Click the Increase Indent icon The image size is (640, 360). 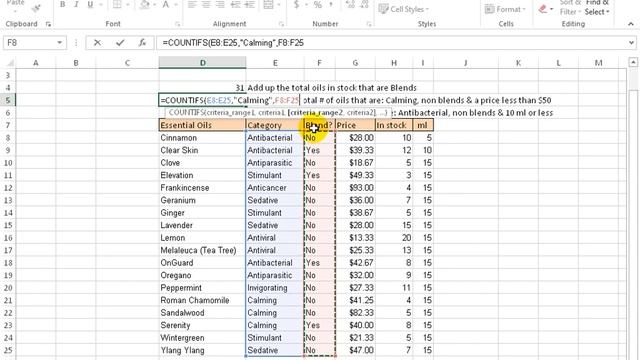[x=249, y=4]
